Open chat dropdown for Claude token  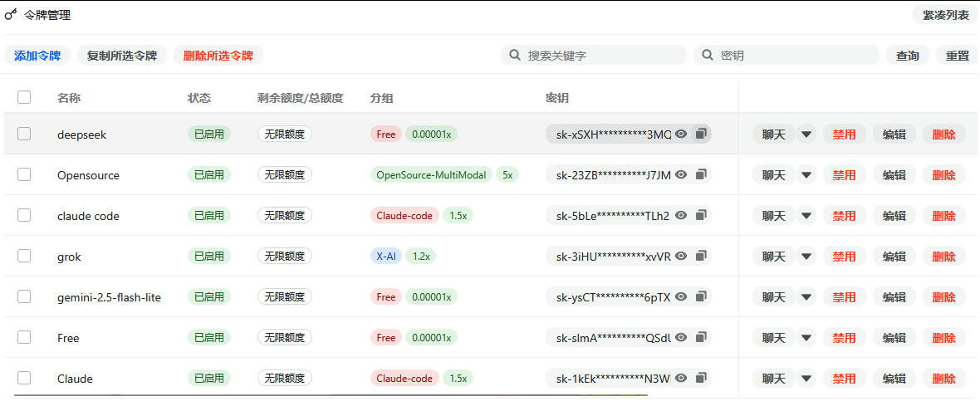click(x=807, y=378)
